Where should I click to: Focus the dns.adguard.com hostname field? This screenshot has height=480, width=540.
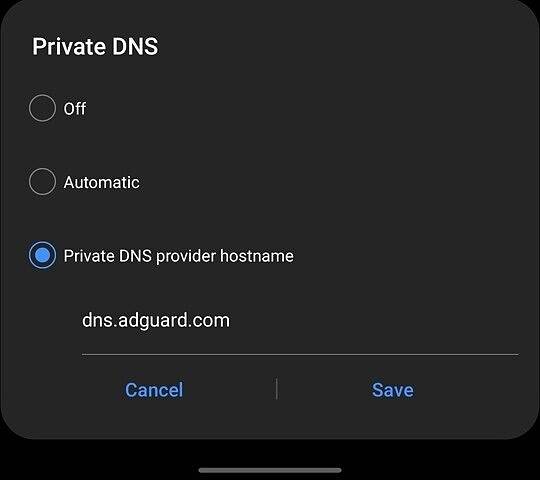300,320
